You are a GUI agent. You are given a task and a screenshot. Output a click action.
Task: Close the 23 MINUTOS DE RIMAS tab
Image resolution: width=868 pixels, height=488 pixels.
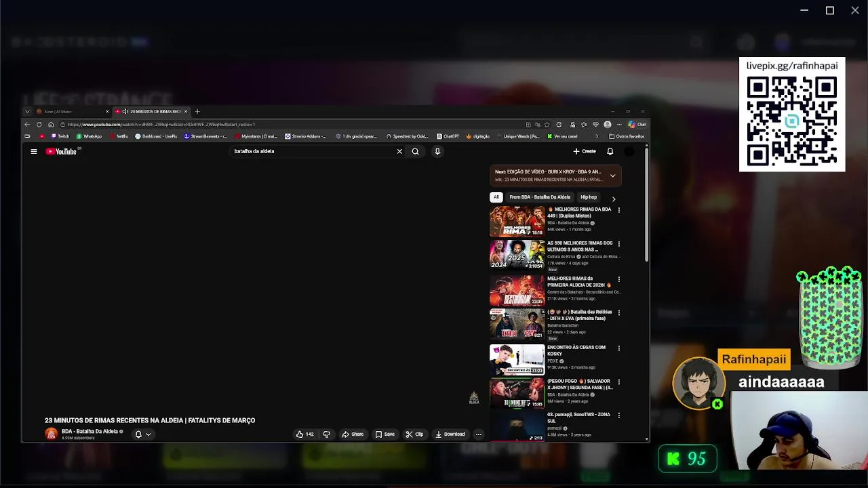pyautogui.click(x=186, y=111)
